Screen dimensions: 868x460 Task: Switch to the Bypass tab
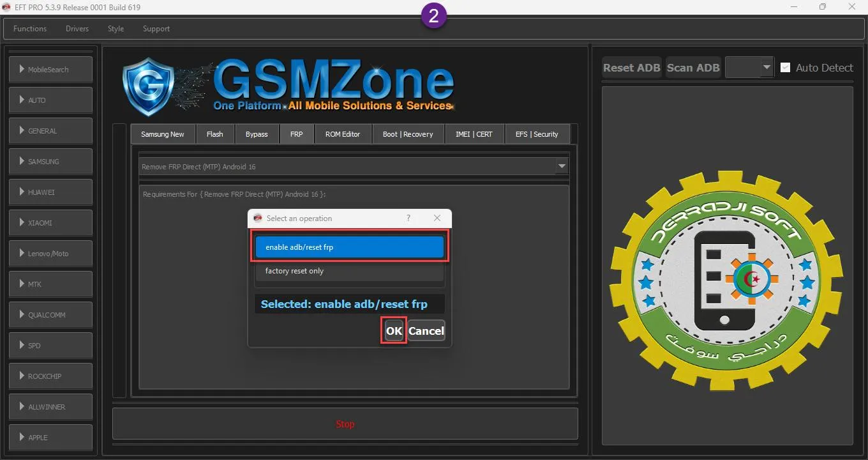click(257, 134)
